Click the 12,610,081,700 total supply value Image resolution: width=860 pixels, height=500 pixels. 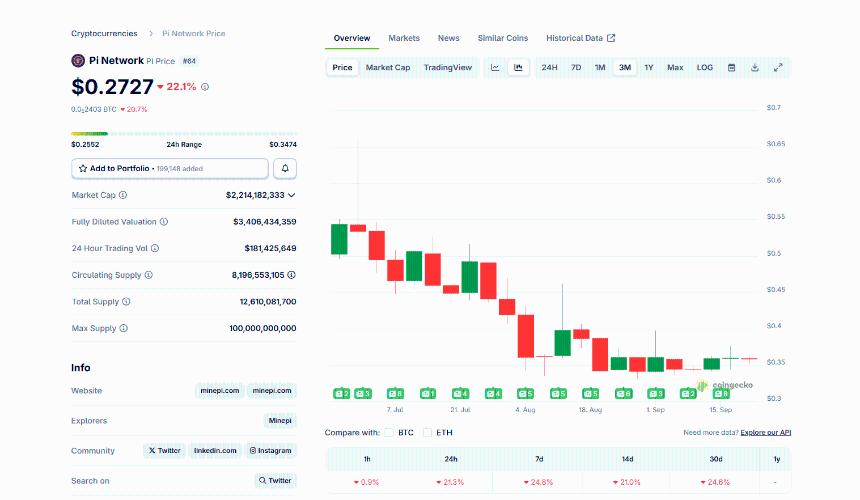click(x=268, y=302)
